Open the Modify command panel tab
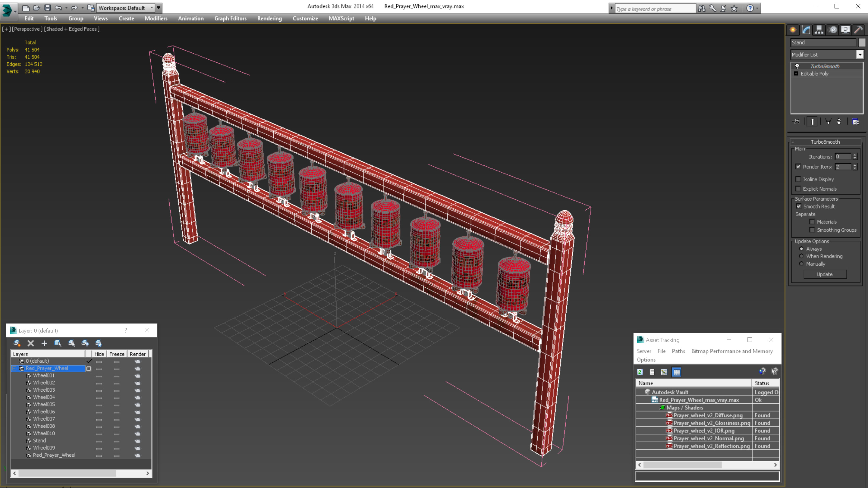The image size is (868, 488). point(806,30)
